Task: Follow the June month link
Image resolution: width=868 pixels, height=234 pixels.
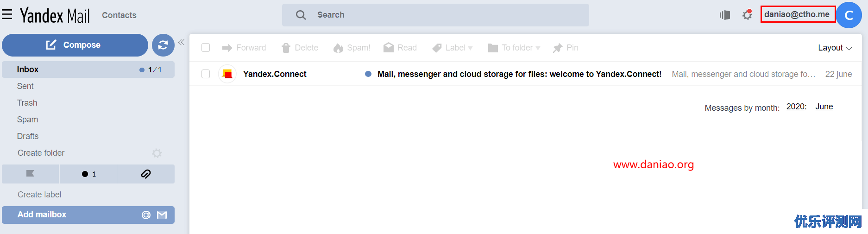Action: pyautogui.click(x=824, y=107)
